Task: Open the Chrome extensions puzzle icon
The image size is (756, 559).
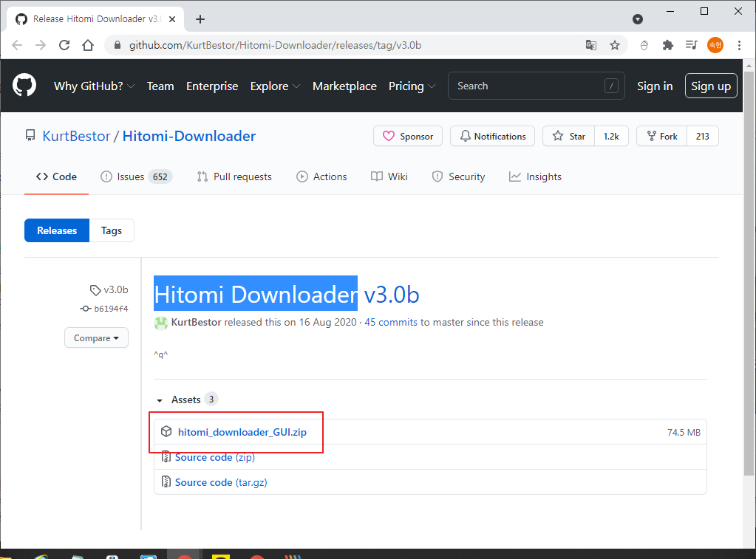Action: click(668, 45)
